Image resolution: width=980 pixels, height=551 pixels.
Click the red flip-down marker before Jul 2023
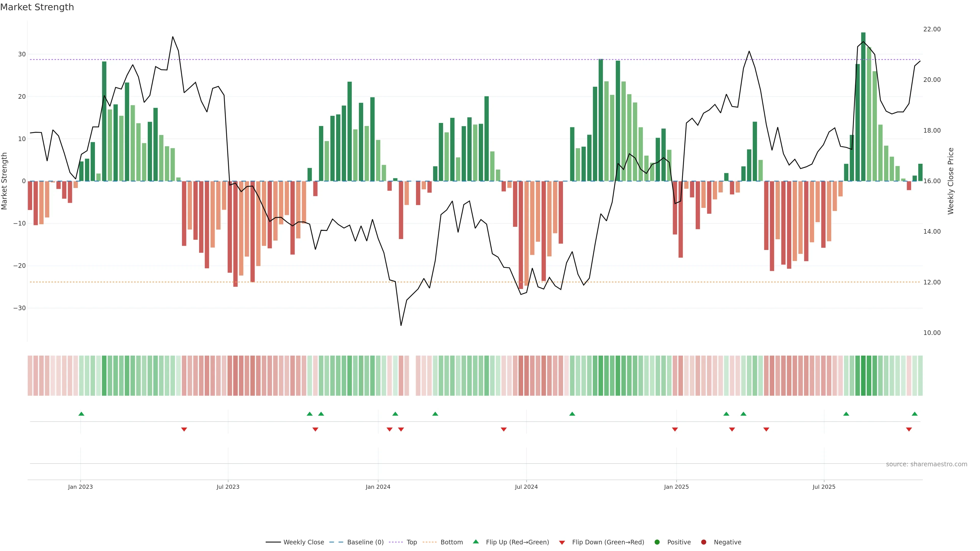pos(184,429)
